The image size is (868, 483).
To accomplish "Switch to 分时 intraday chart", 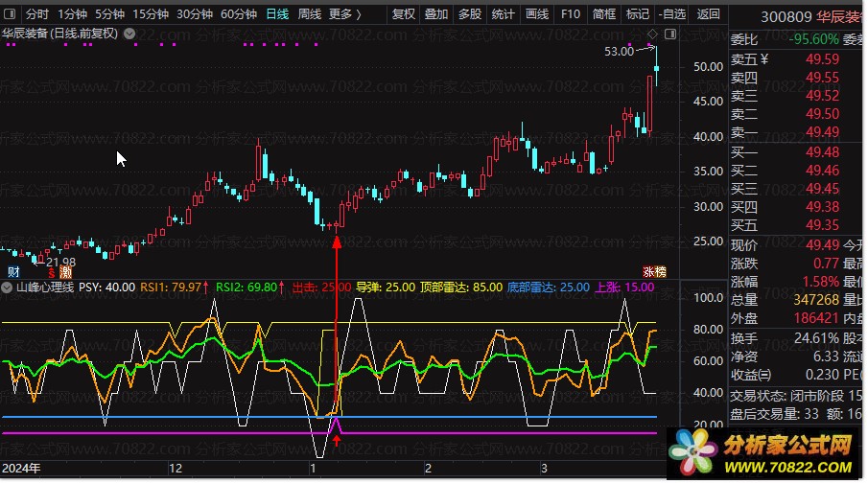I will click(x=37, y=13).
